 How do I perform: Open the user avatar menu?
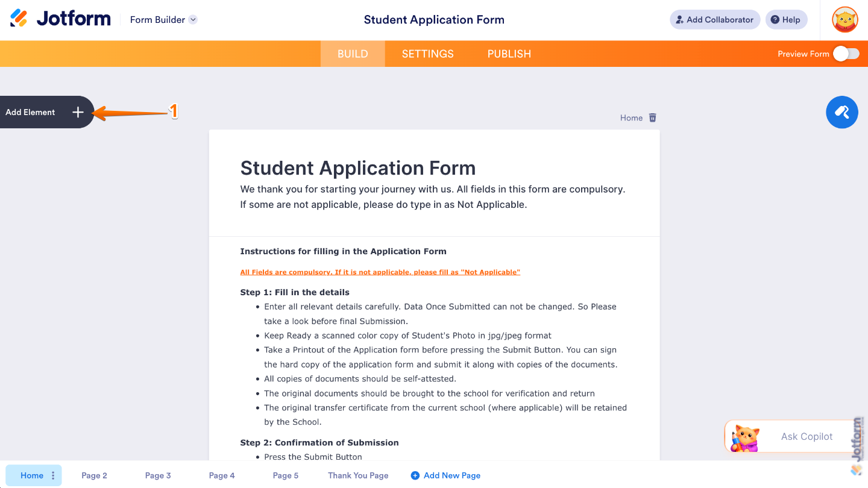[x=845, y=19]
